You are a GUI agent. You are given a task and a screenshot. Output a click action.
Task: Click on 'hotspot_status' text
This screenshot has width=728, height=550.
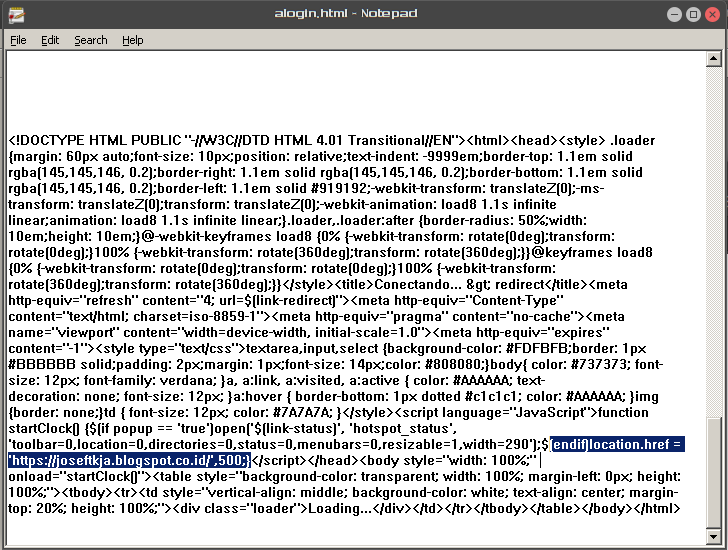click(402, 428)
